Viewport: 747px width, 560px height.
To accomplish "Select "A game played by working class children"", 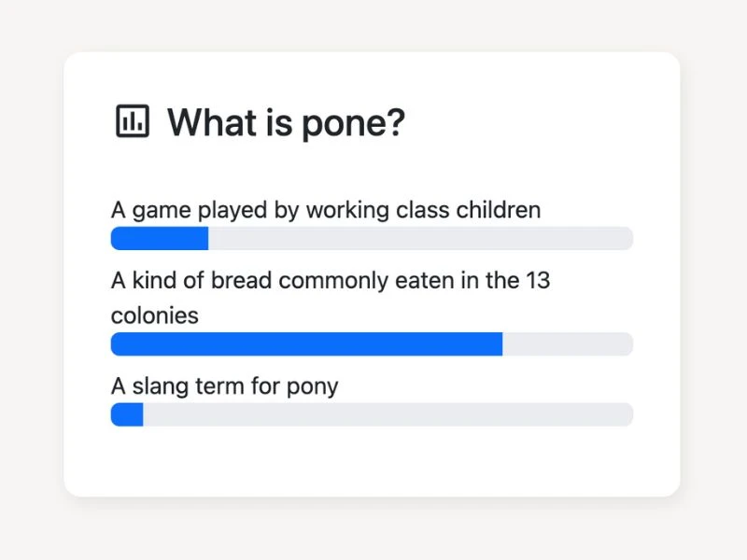I will pos(325,210).
